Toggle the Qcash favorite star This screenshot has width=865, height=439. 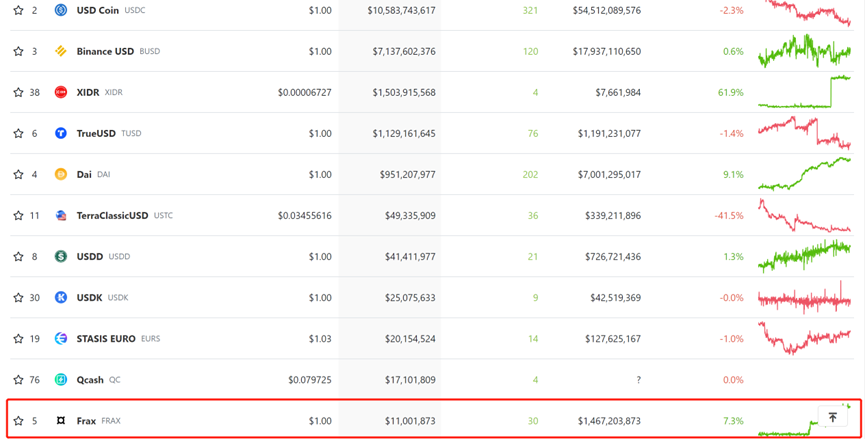coord(18,380)
